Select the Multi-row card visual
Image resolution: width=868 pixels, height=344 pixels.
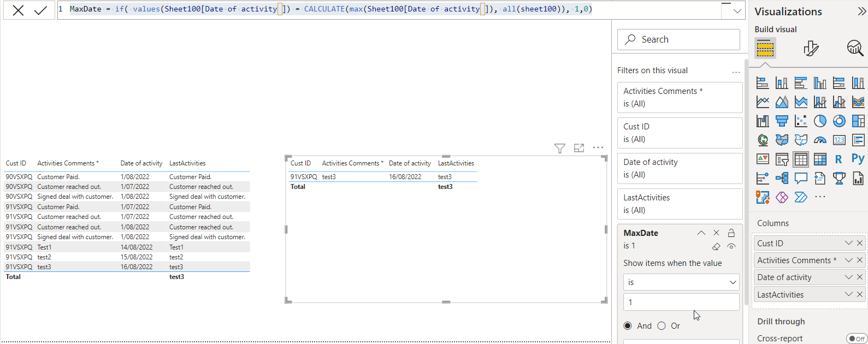coord(858,140)
